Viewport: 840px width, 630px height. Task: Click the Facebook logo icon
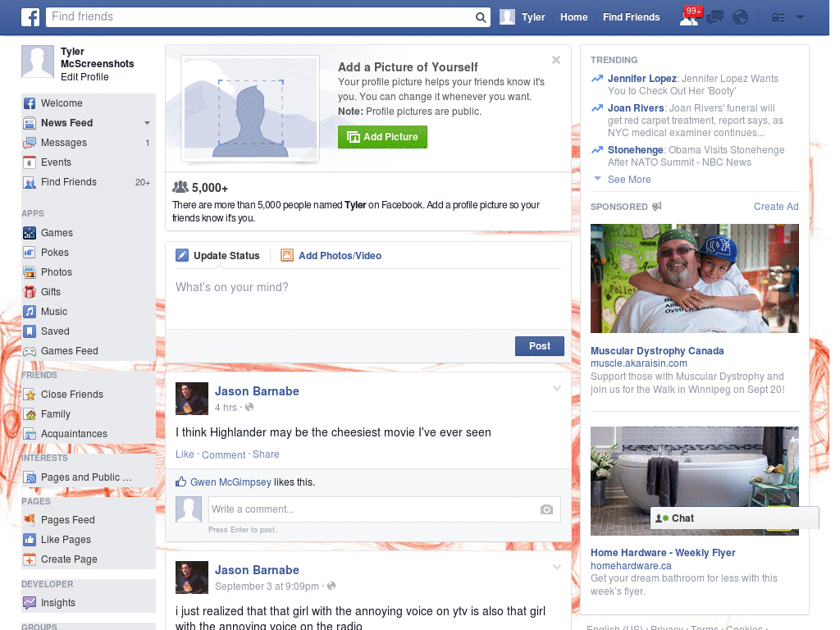[x=30, y=17]
